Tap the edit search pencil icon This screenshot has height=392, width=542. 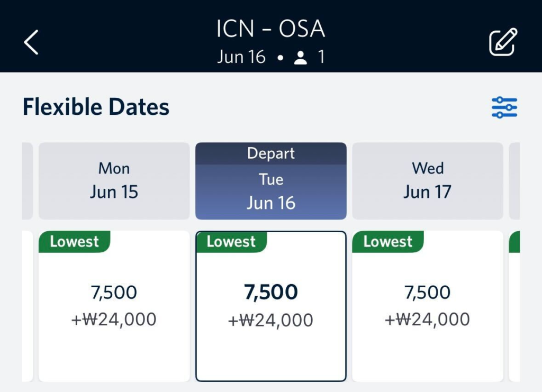(x=502, y=42)
